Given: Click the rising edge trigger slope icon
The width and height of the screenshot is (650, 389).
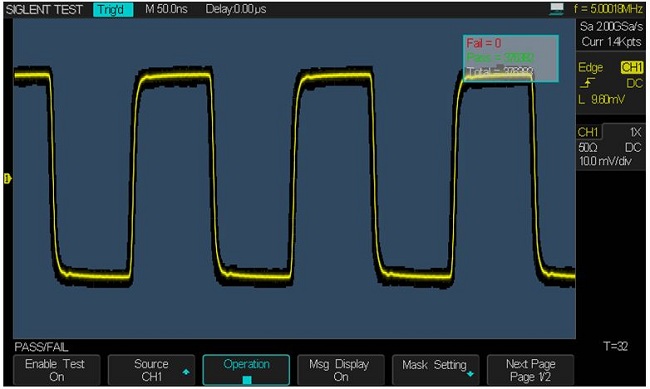Looking at the screenshot, I should point(587,83).
